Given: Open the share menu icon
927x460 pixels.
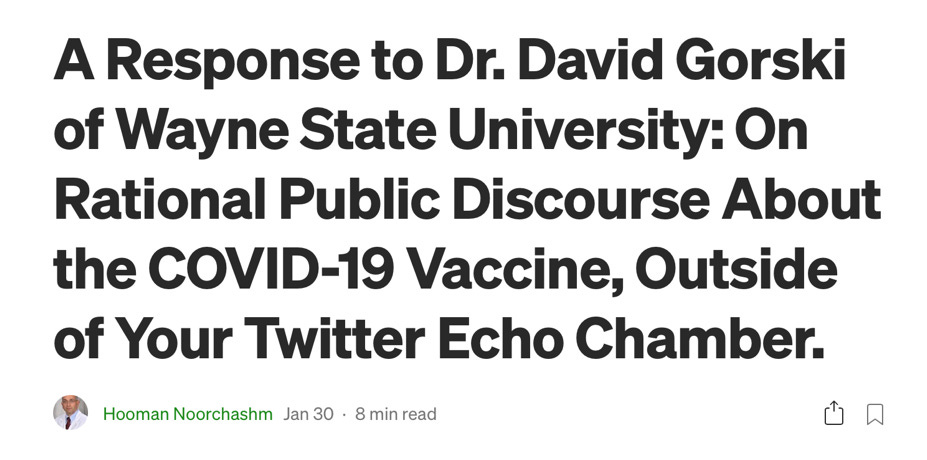Looking at the screenshot, I should [x=833, y=413].
